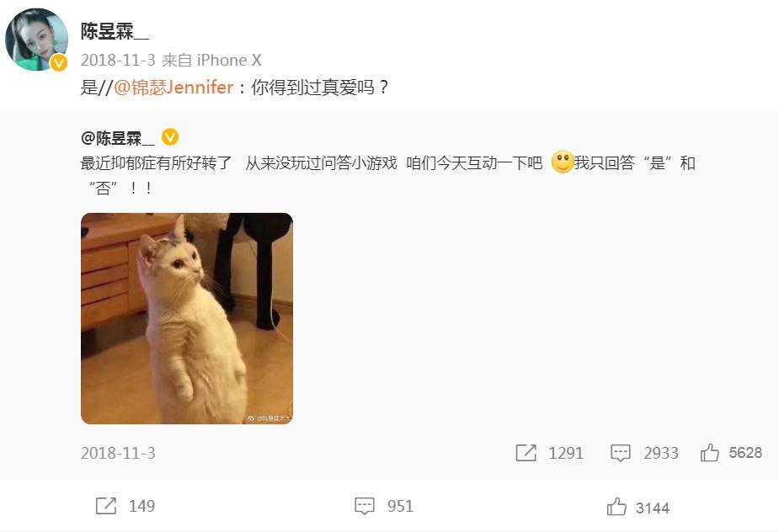Open the 陈昱霖__ username at the top
779x532 pixels.
pos(115,32)
